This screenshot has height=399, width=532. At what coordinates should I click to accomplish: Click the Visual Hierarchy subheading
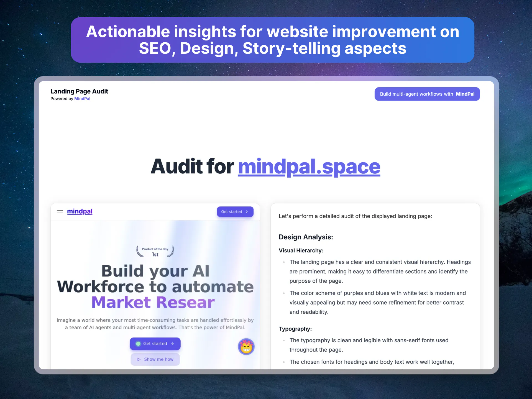[301, 250]
